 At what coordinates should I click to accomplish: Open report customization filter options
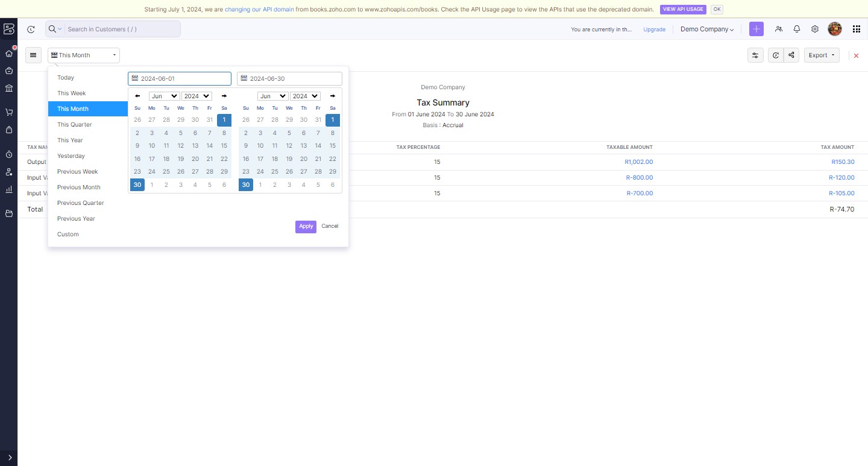(x=755, y=55)
